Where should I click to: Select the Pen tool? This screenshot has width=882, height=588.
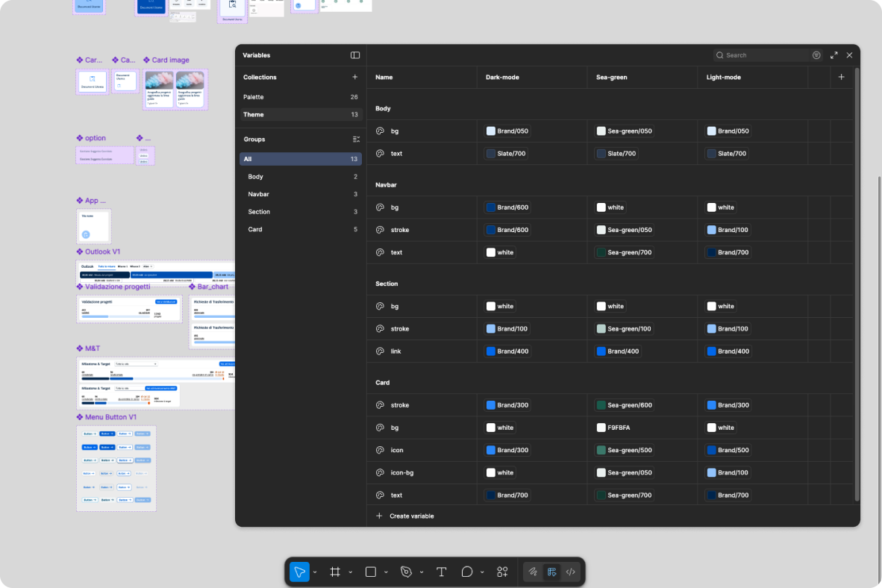tap(405, 572)
